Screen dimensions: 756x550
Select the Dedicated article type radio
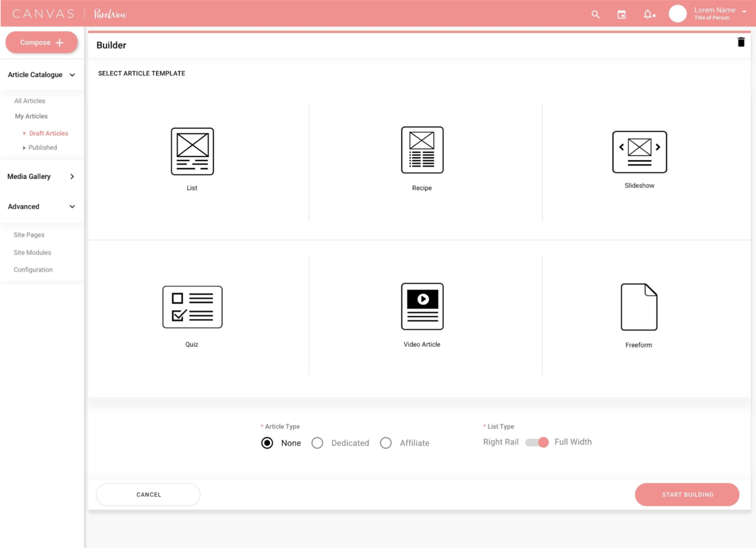[x=317, y=443]
